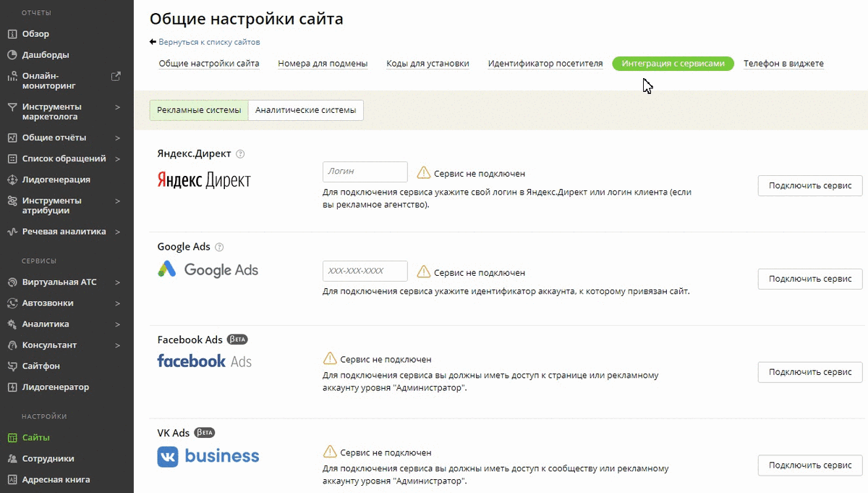Click the Google Ads logo
Viewport: 868px width, 493px height.
pos(208,270)
